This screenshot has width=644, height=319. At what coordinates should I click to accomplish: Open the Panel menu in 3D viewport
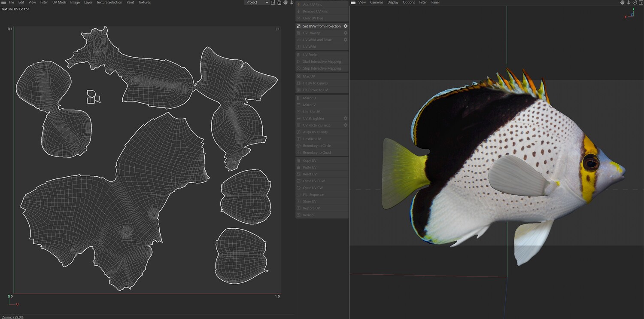tap(435, 3)
